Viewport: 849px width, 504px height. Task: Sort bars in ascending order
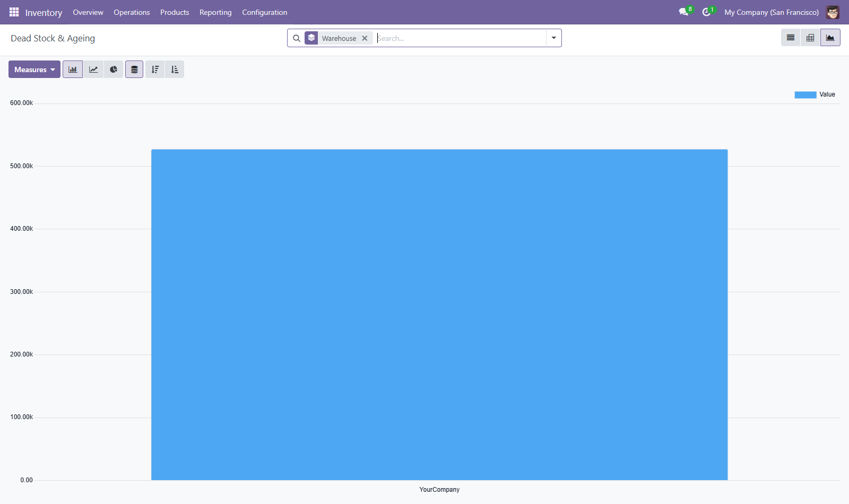click(x=175, y=69)
